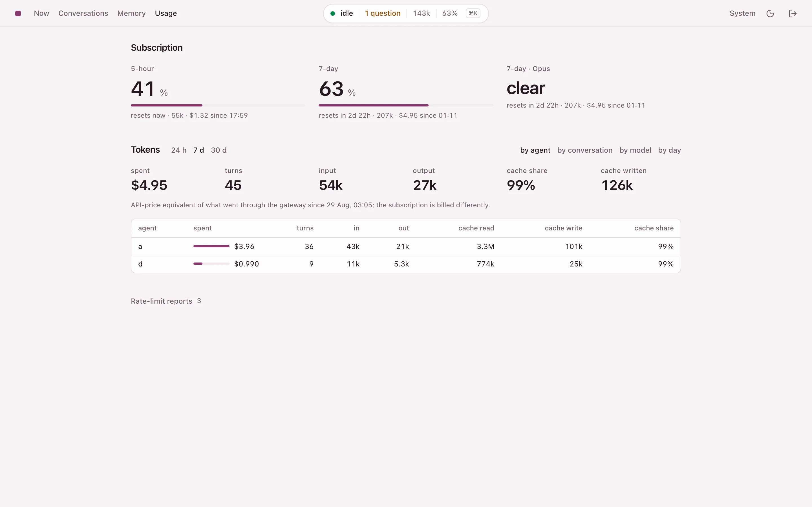The height and width of the screenshot is (507, 812).
Task: Open the 1 question link
Action: coord(383,14)
